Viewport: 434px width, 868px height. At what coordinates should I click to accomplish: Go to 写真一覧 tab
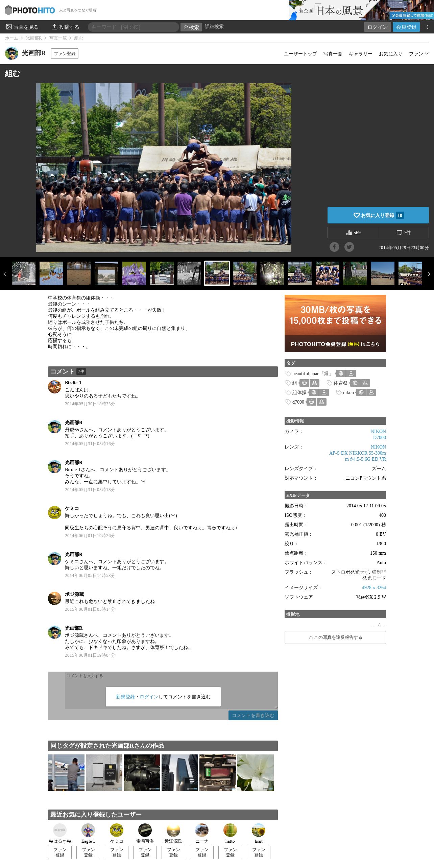click(333, 54)
